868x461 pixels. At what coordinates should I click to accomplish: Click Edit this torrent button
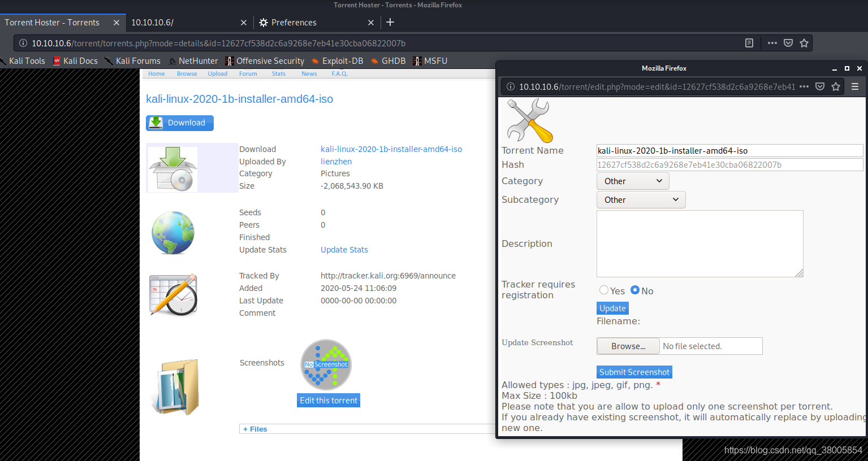click(329, 401)
